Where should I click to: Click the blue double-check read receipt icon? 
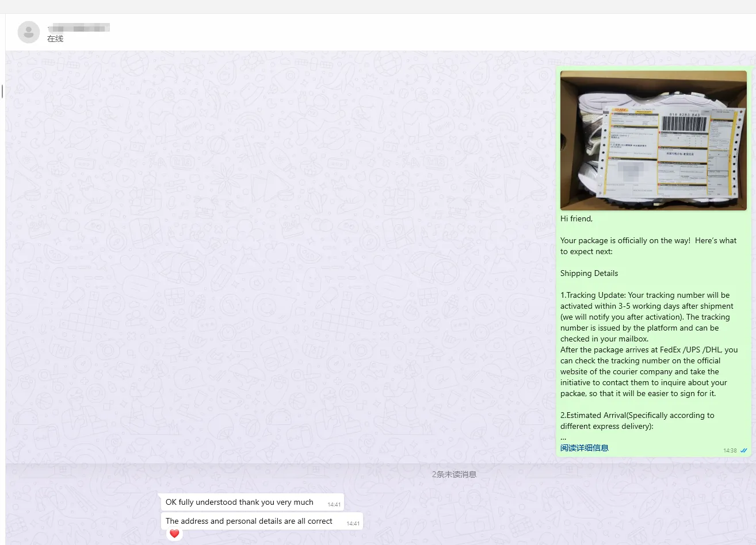[x=743, y=451]
